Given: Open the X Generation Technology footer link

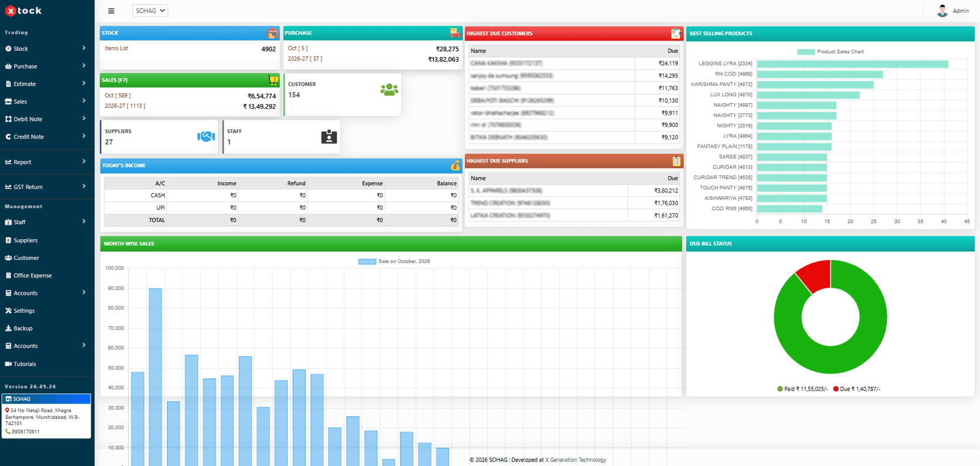Looking at the screenshot, I should (576, 460).
